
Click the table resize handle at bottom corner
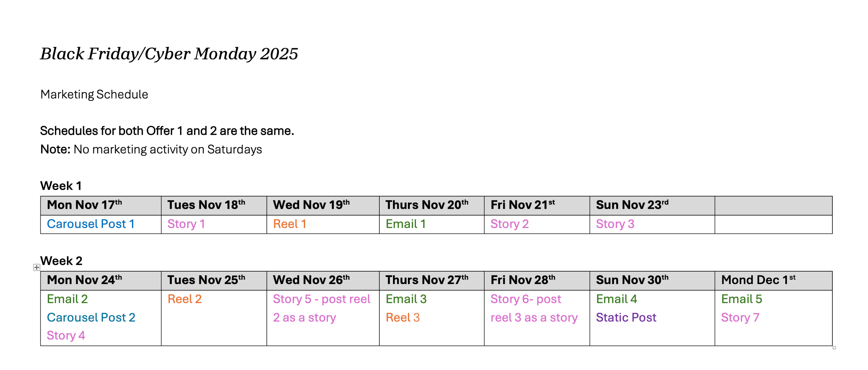(x=834, y=348)
